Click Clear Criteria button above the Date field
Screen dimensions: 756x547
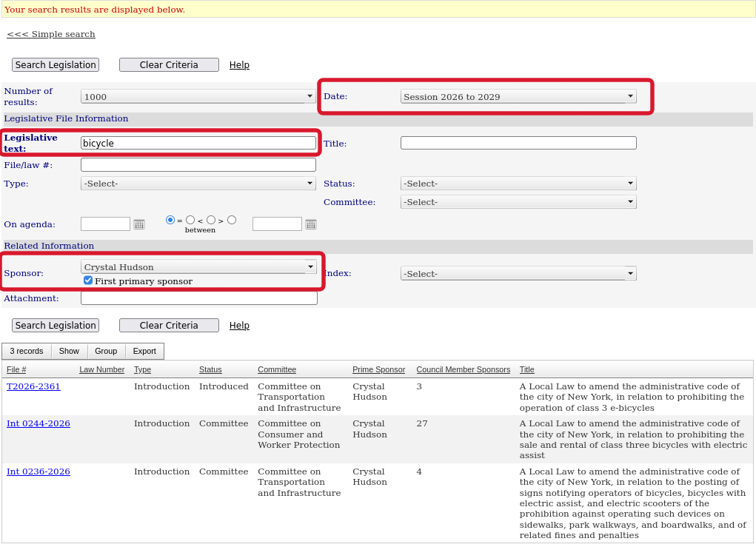169,64
